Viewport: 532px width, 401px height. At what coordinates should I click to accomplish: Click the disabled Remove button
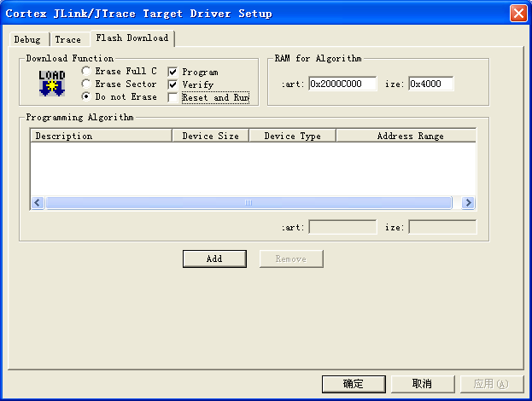pyautogui.click(x=291, y=259)
